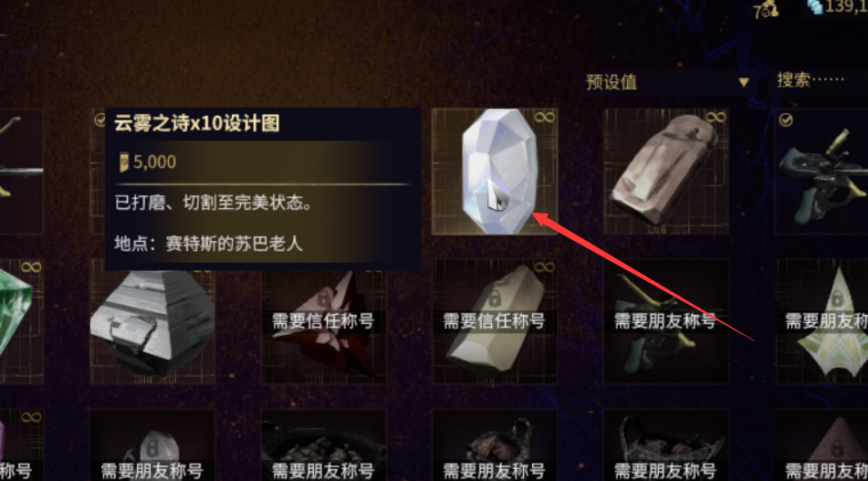Screen dimensions: 868x481
Task: Click the gold badge icon beside 7
Action: click(769, 9)
